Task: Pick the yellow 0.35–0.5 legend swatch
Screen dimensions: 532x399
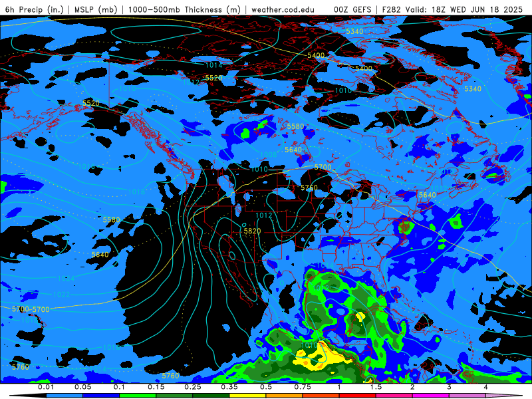Action: point(247,396)
